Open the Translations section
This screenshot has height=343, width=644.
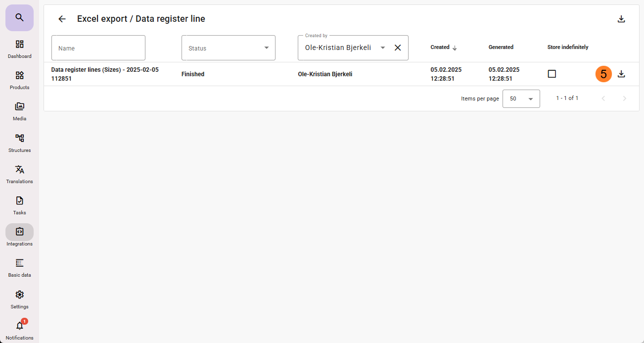coord(19,174)
